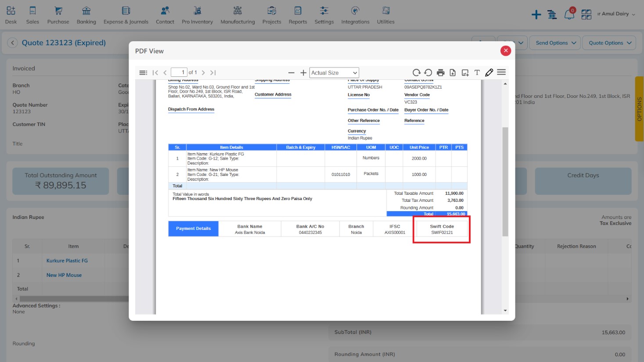This screenshot has width=644, height=362.
Task: Rotate PDF counterclockwise
Action: (428, 72)
